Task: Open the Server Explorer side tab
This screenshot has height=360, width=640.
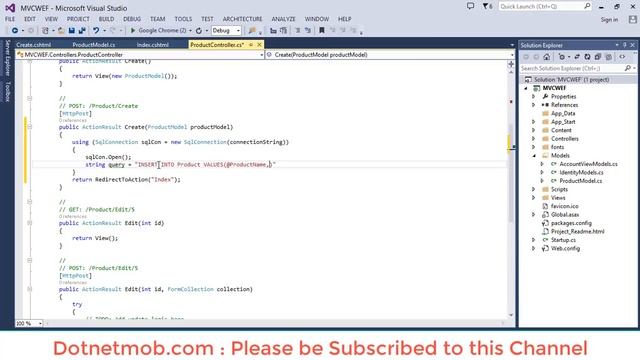Action: (x=7, y=57)
